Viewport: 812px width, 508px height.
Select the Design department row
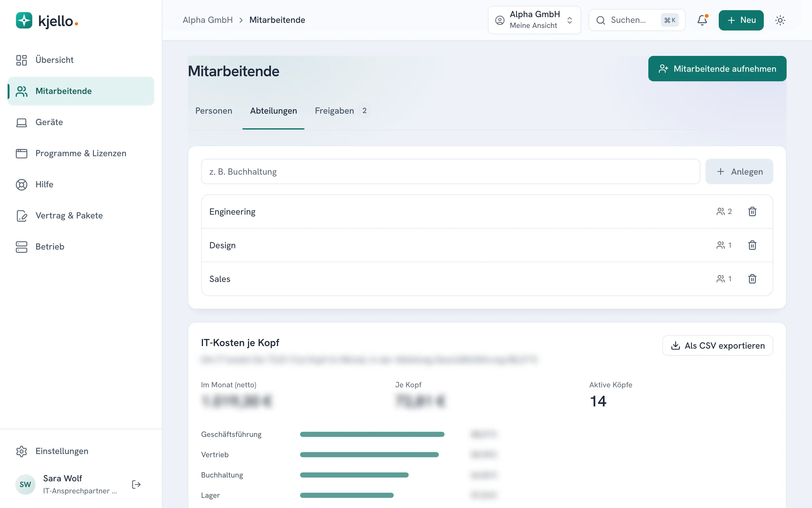[x=487, y=245]
